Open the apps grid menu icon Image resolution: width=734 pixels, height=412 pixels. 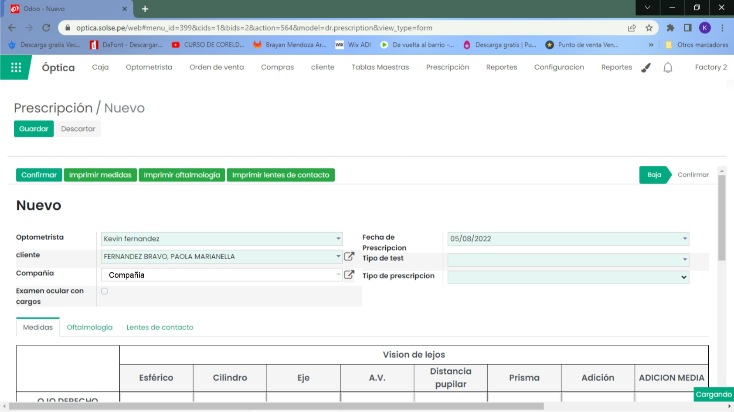point(16,67)
